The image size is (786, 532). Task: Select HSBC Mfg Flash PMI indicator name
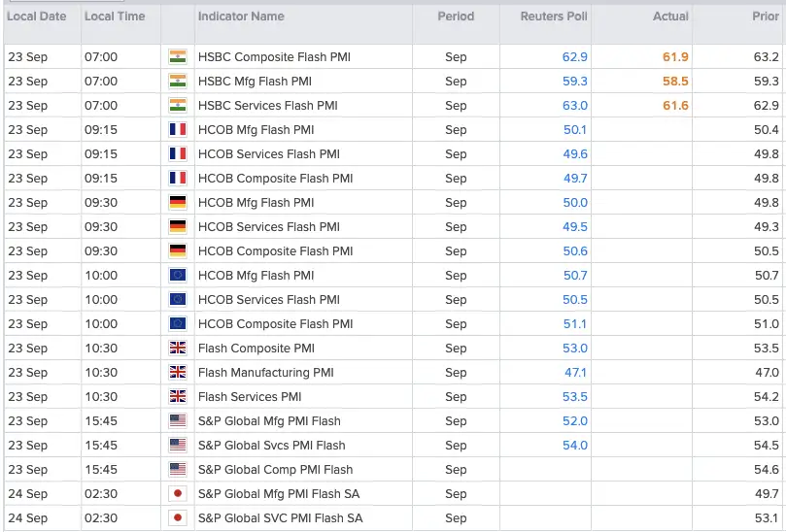click(x=255, y=82)
